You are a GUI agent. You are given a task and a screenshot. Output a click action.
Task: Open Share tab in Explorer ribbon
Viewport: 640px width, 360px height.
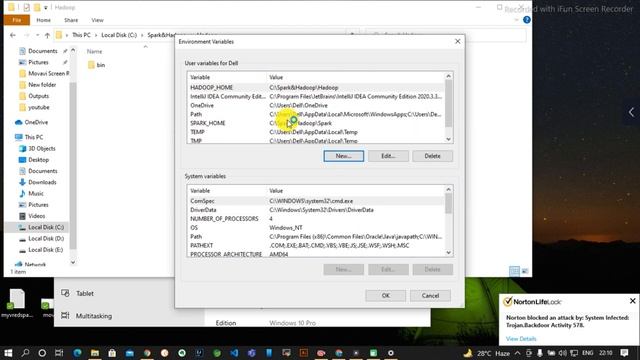[x=71, y=20]
